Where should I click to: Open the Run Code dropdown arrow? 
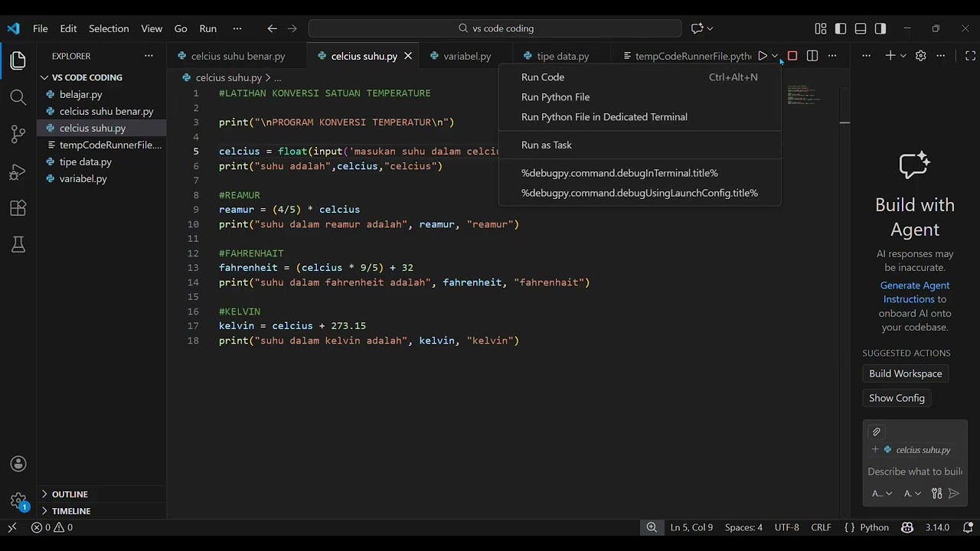775,56
